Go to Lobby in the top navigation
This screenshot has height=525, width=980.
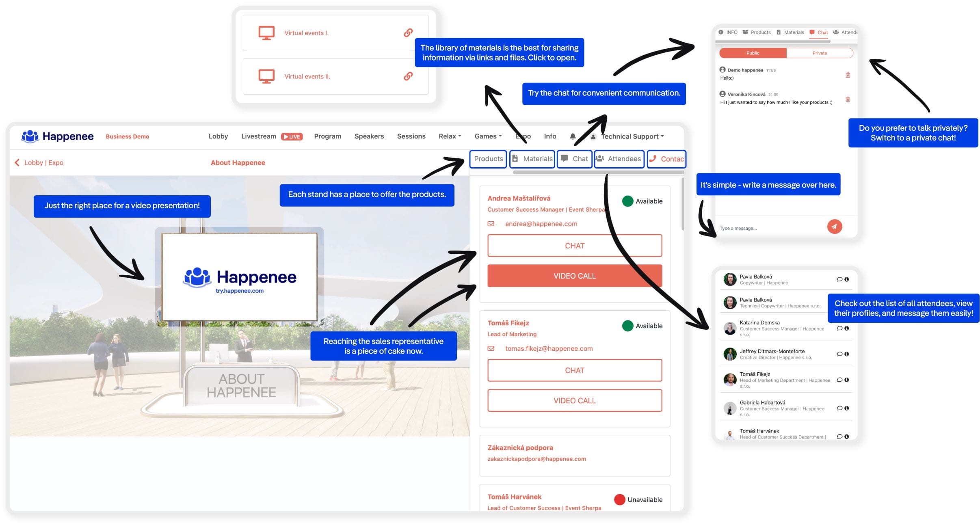tap(218, 136)
